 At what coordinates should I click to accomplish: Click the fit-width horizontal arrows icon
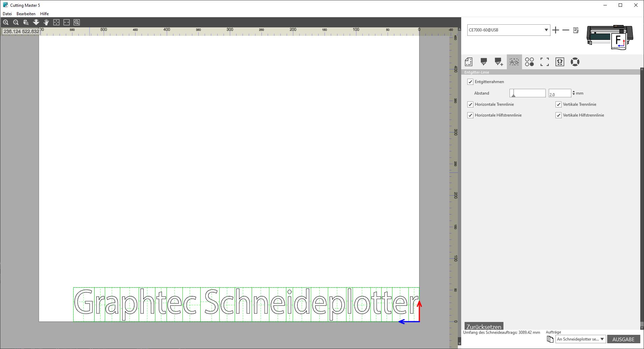[67, 22]
